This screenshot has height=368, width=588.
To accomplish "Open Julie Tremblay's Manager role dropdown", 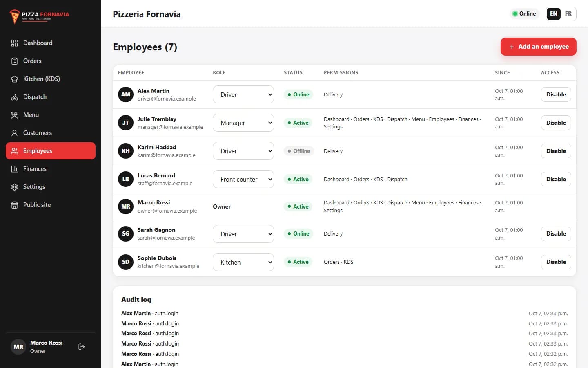I will click(x=243, y=123).
